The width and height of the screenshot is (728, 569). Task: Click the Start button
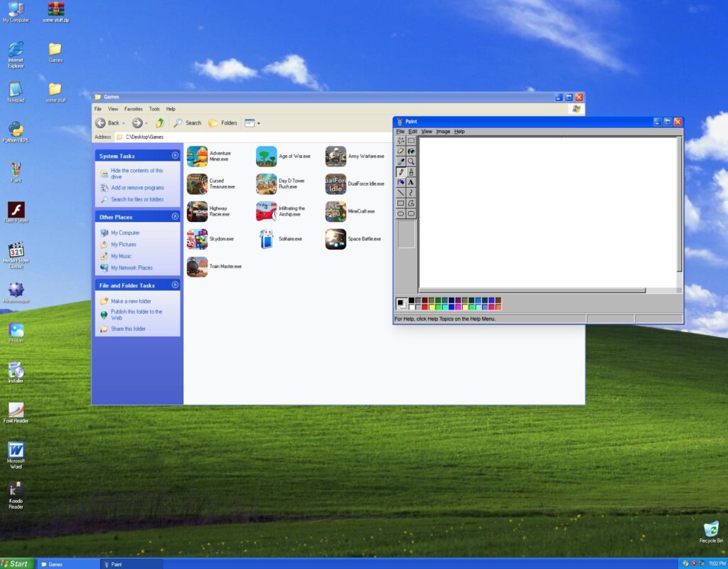[16, 563]
